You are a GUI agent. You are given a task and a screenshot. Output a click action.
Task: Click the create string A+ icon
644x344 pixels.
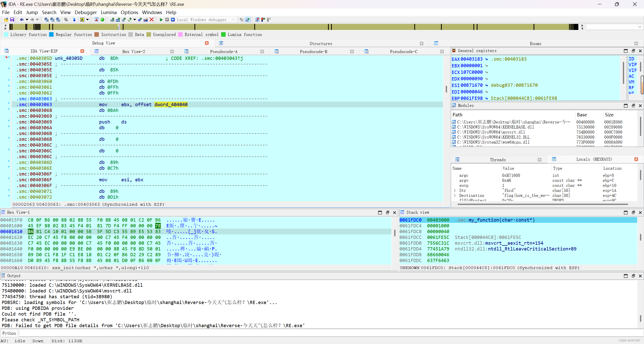coord(124,20)
